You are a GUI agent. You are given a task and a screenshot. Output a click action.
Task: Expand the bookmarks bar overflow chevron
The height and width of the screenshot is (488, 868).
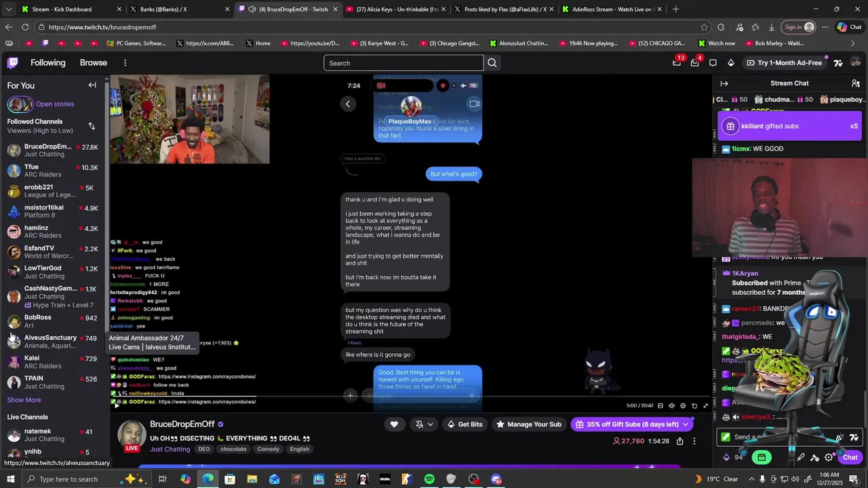pyautogui.click(x=852, y=43)
